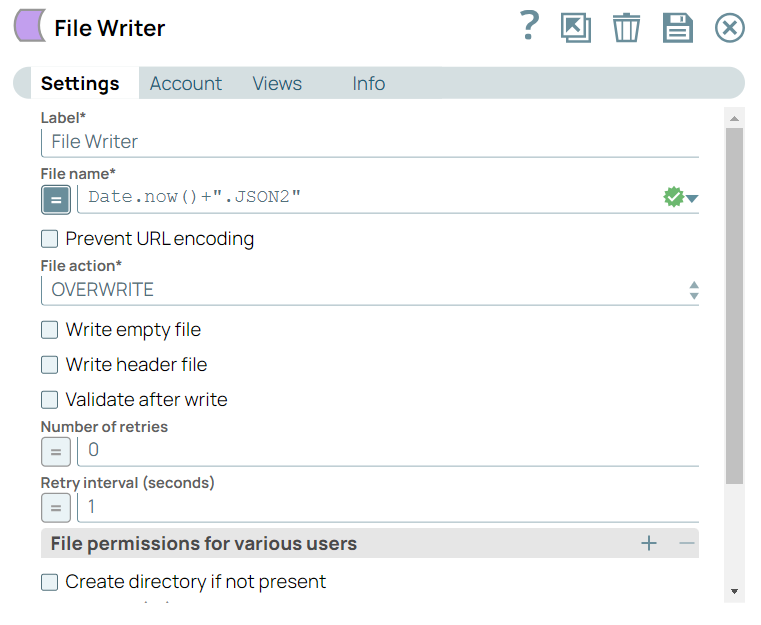Enable Validate after write checkbox
The width and height of the screenshot is (761, 625).
click(49, 400)
